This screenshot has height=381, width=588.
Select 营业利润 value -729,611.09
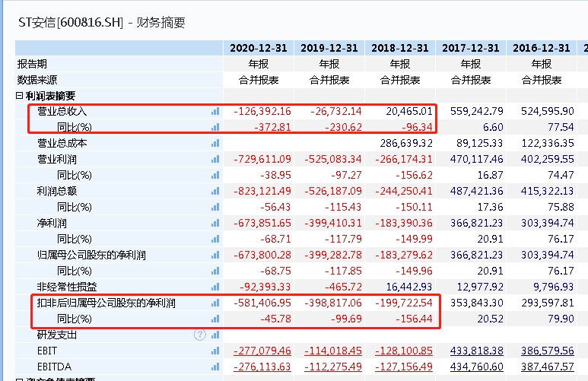[262, 160]
